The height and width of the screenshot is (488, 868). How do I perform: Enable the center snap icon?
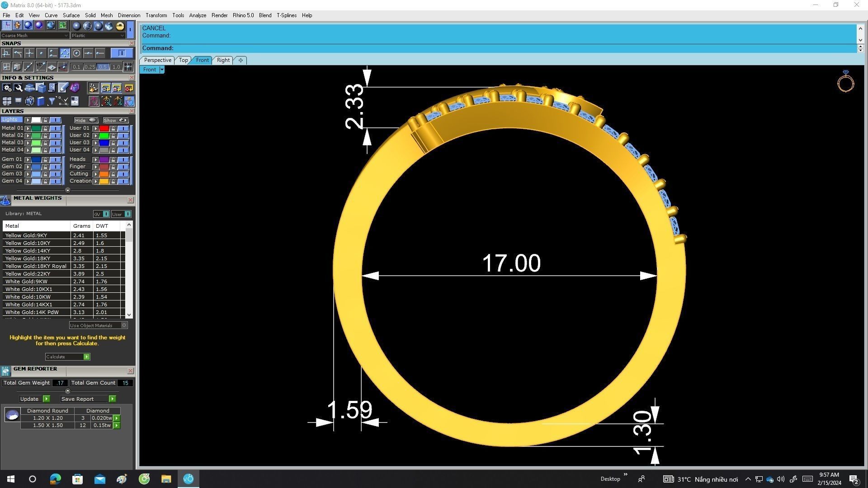[76, 53]
